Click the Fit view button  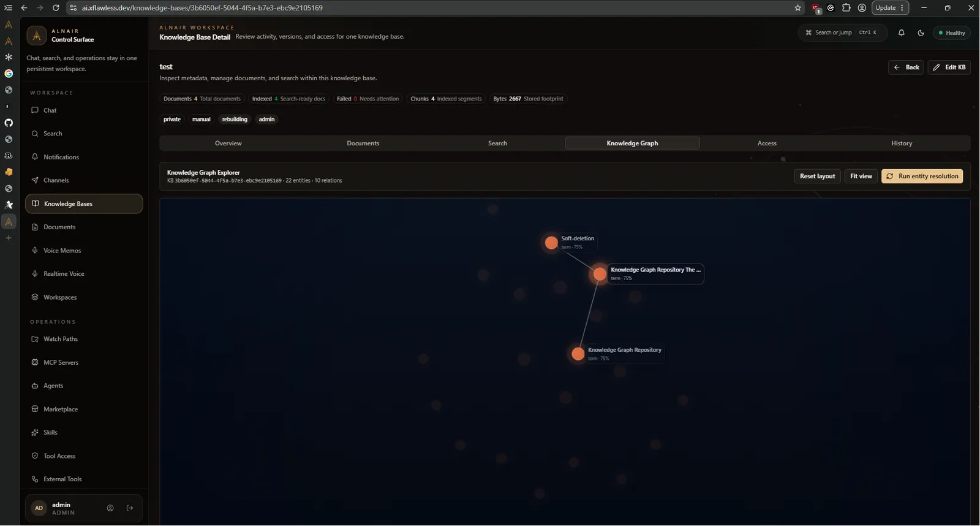point(861,177)
